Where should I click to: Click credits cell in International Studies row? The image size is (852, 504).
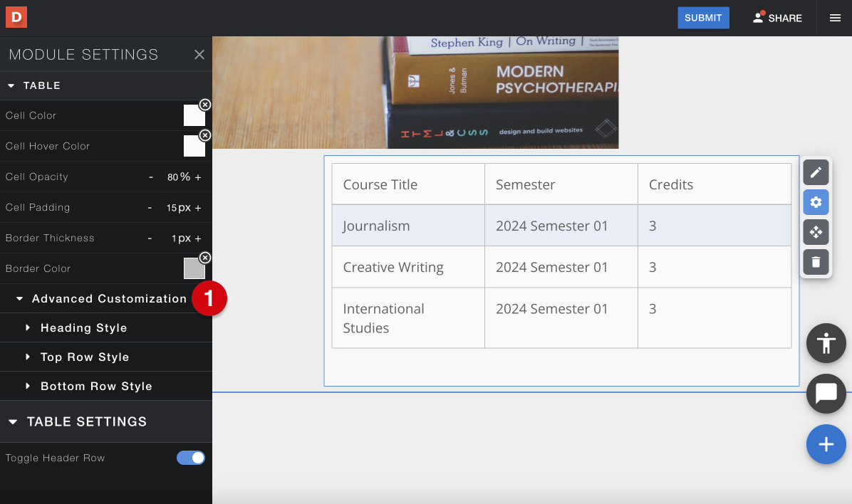(715, 317)
